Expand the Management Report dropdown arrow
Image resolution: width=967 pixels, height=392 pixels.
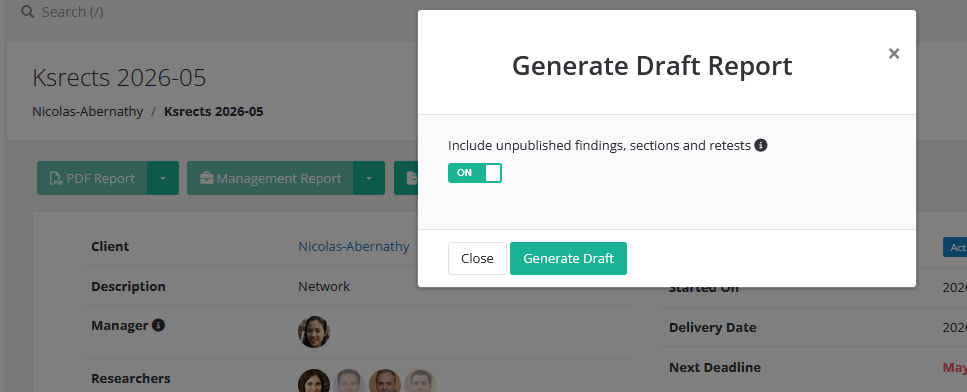[369, 178]
